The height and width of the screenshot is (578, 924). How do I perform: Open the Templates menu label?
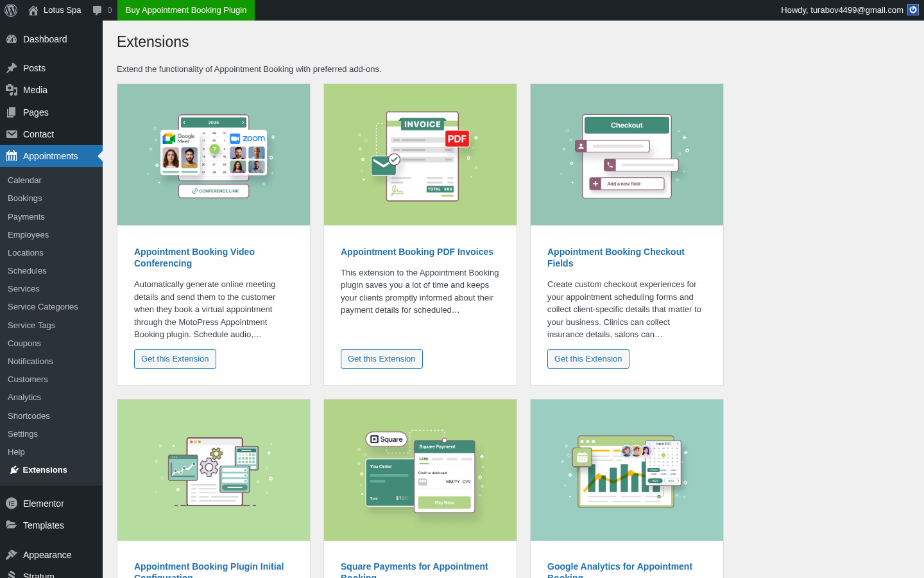pos(44,525)
